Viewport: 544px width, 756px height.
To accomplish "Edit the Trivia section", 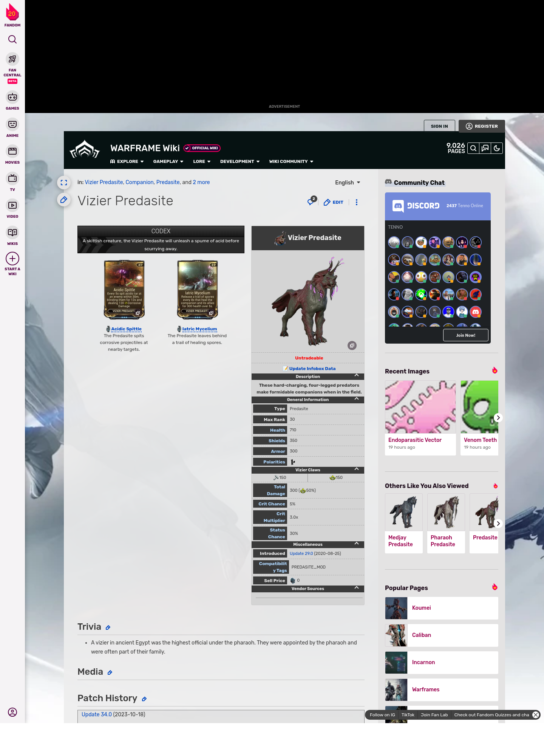I will pos(108,627).
